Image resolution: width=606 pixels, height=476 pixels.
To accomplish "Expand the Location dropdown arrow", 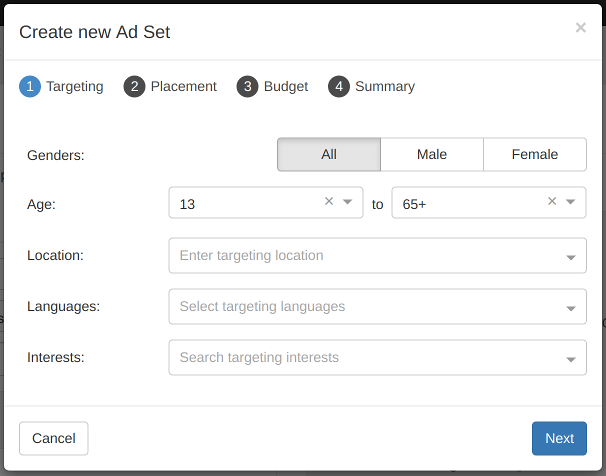I will click(x=570, y=257).
